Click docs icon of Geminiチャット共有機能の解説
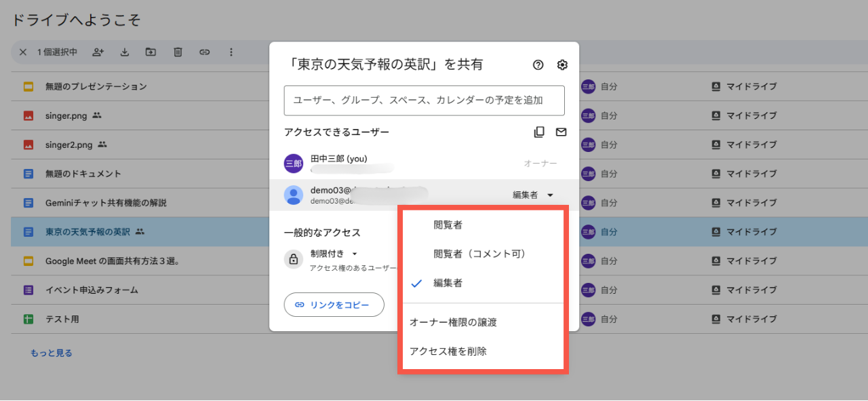Screen dimensions: 868x401 pos(28,203)
